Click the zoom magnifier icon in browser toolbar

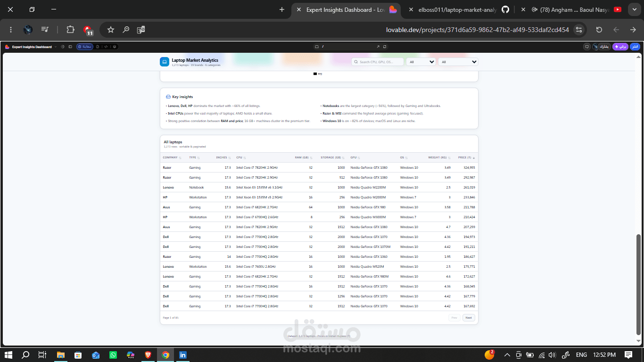pyautogui.click(x=126, y=30)
